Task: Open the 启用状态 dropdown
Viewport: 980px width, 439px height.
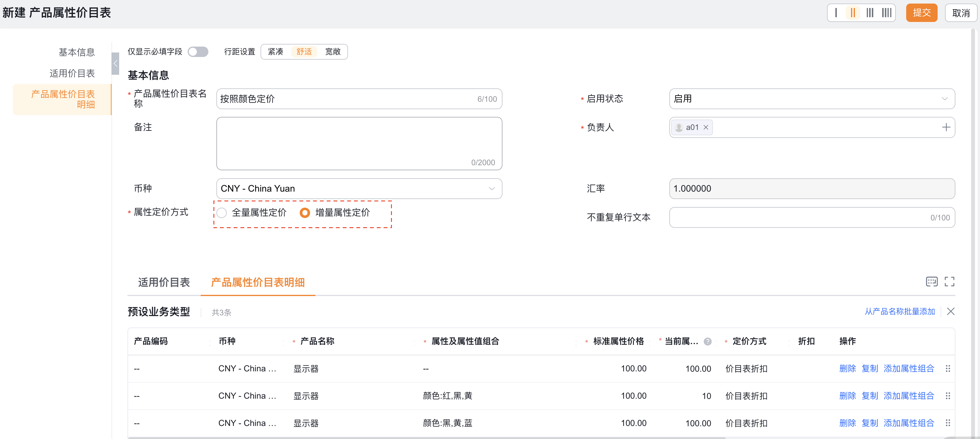Action: coord(811,99)
